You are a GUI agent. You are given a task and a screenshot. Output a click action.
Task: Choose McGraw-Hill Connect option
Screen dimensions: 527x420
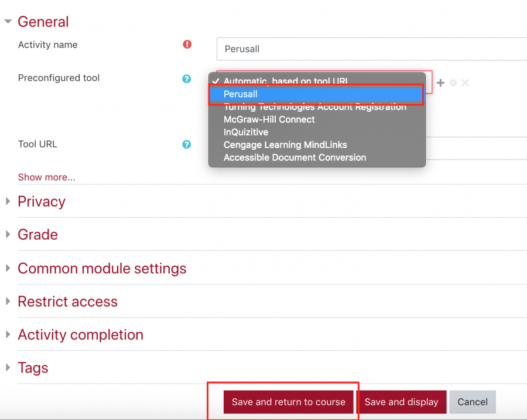click(317, 119)
